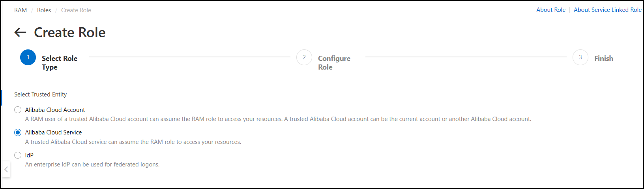This screenshot has height=189, width=644.
Task: Click the step 2 circle icon
Action: (304, 57)
